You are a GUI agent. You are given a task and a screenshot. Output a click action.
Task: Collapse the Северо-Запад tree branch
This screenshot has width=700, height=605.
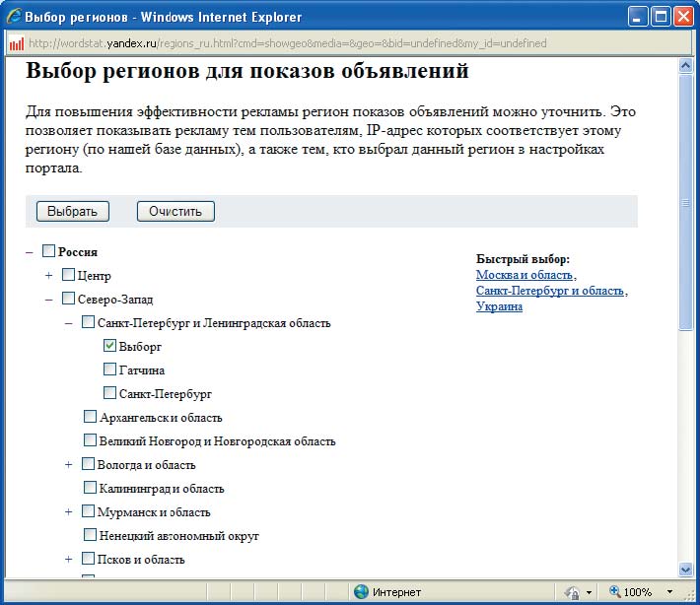coord(49,300)
